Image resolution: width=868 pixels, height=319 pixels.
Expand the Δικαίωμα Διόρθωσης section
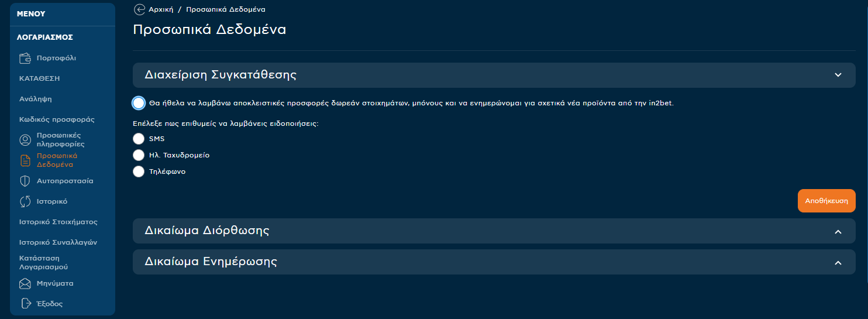tap(494, 231)
